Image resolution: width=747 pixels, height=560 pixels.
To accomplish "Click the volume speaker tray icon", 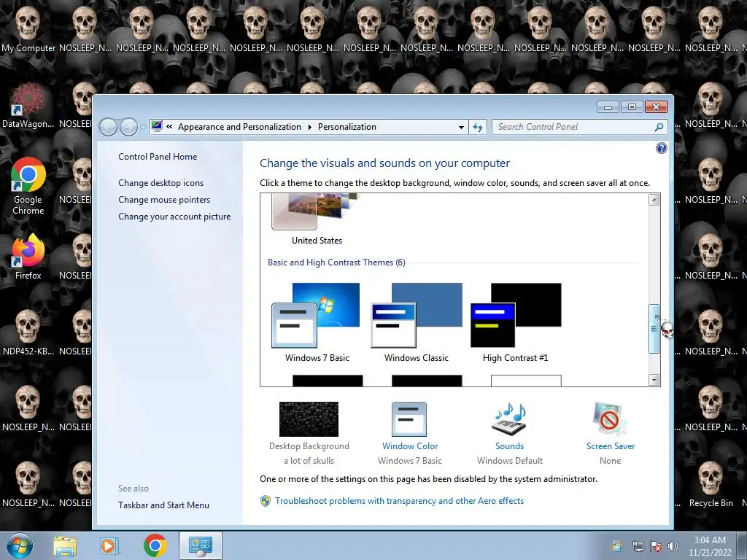I will coord(673,546).
